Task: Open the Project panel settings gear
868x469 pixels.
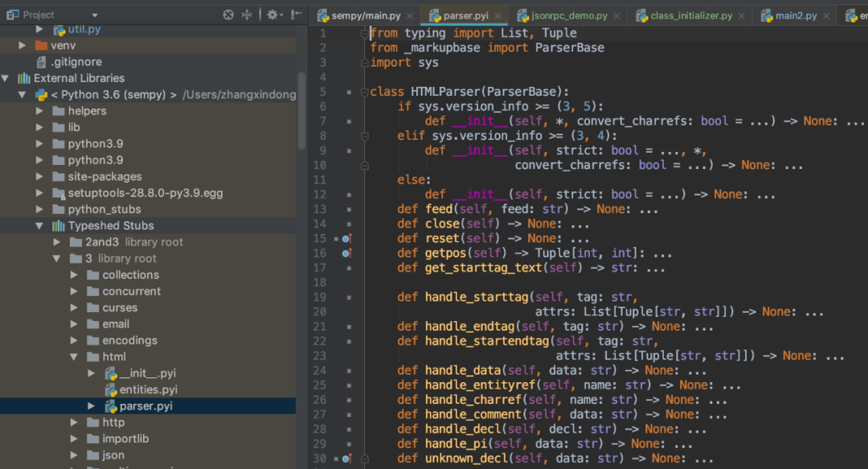Action: (x=274, y=15)
